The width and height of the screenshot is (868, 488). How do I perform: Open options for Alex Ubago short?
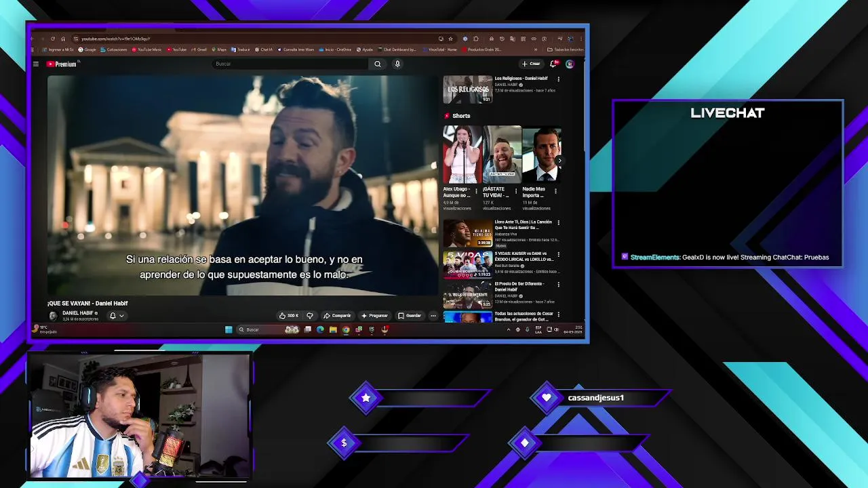click(476, 191)
